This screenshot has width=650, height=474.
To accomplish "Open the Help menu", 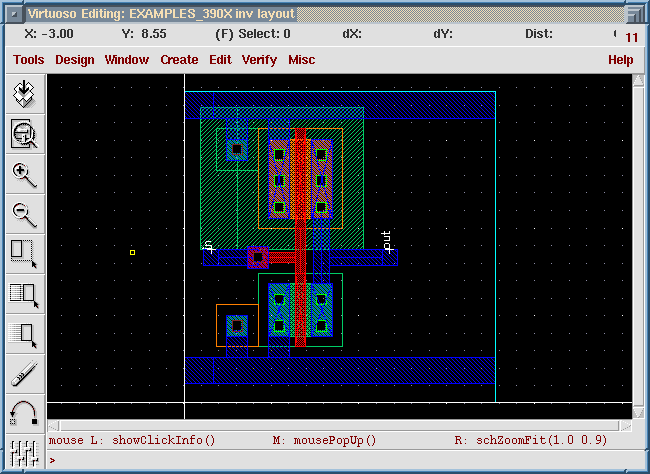I will (621, 60).
